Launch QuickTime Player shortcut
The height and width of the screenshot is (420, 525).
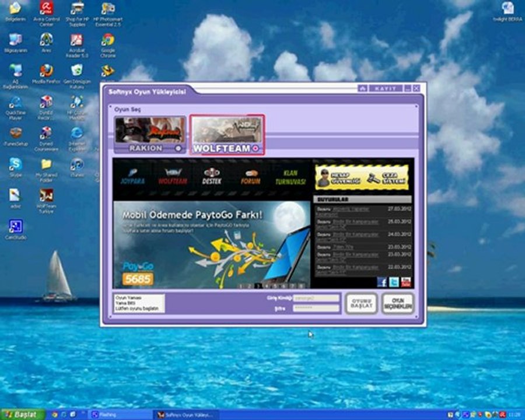[15, 108]
